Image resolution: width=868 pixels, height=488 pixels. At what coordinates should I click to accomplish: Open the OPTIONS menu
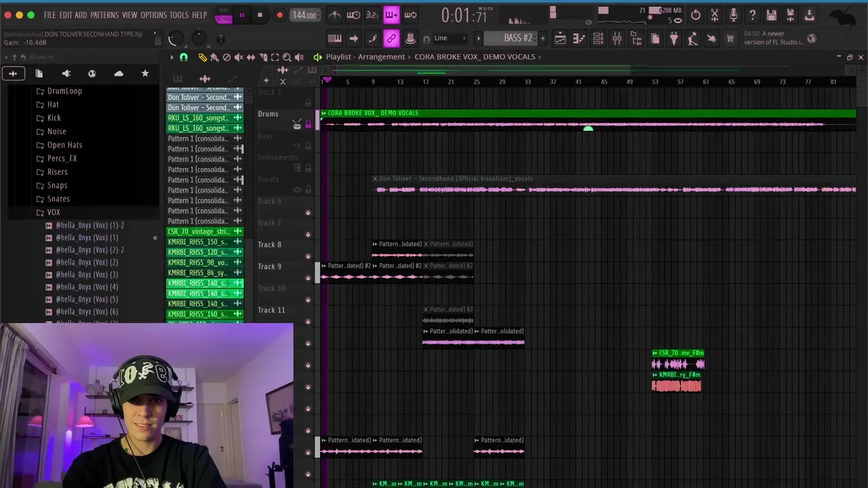(153, 15)
